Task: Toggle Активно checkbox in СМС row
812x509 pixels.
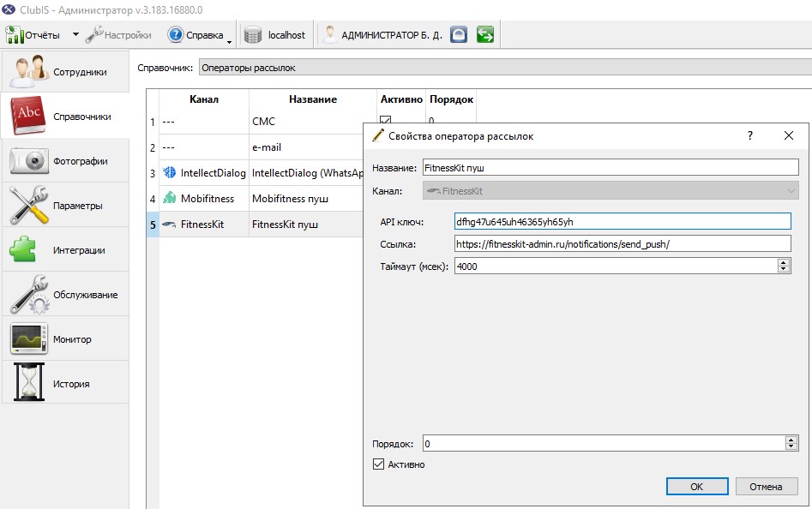Action: pyautogui.click(x=385, y=120)
